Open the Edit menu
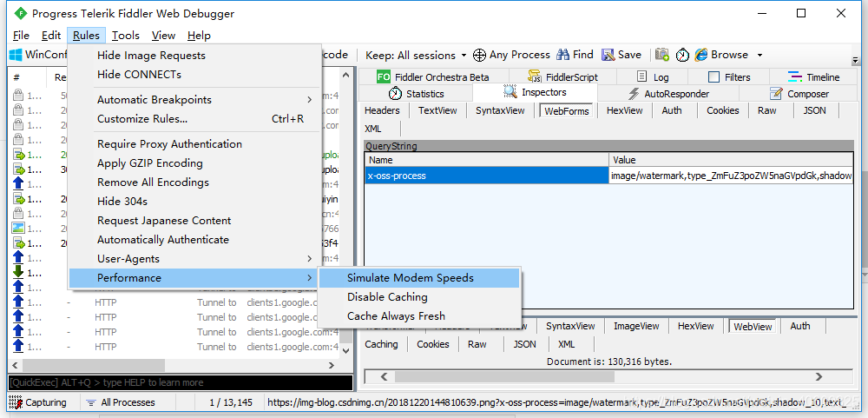The width and height of the screenshot is (868, 418). [51, 36]
